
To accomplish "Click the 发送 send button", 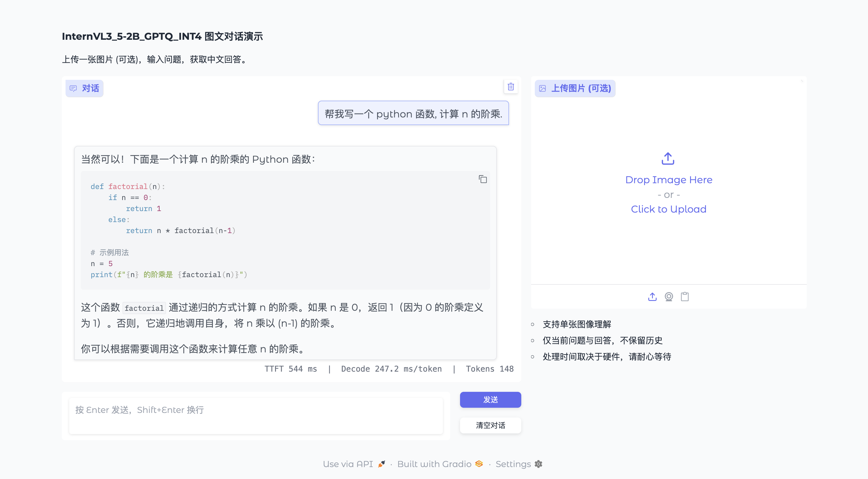I will click(x=490, y=399).
